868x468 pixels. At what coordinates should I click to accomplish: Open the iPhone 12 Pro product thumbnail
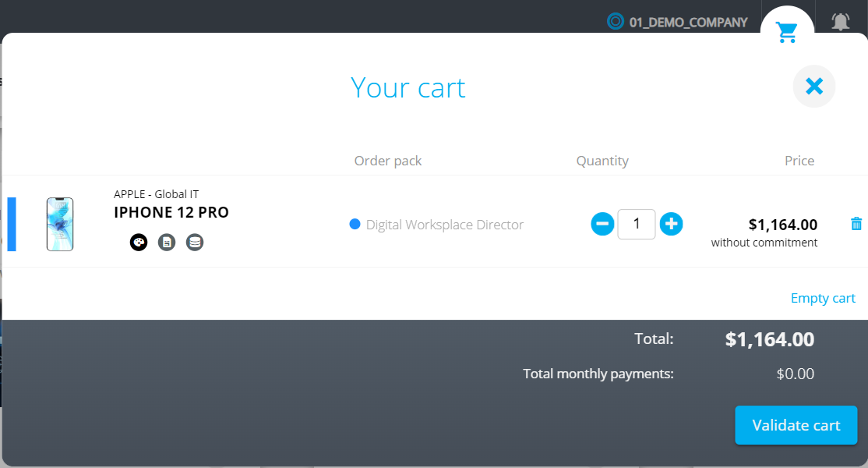coord(60,224)
